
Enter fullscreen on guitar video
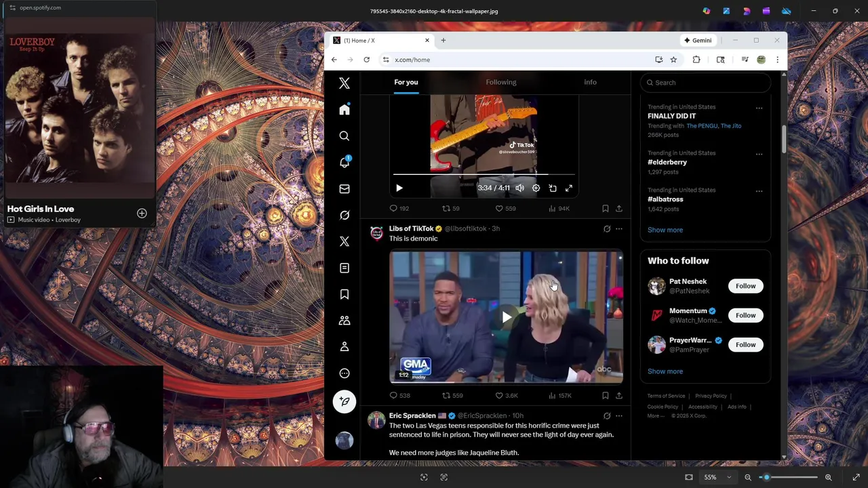click(569, 188)
